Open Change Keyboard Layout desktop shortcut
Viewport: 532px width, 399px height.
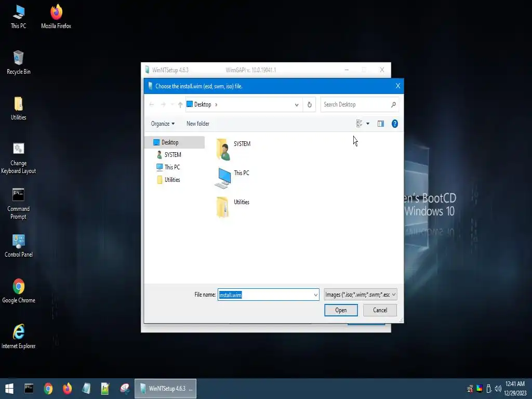[x=18, y=158]
